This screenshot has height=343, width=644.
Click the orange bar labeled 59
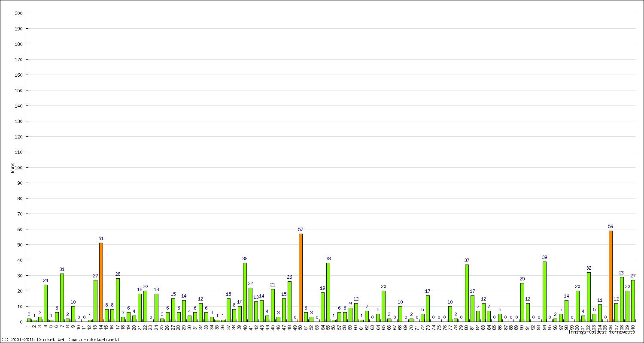pyautogui.click(x=611, y=276)
